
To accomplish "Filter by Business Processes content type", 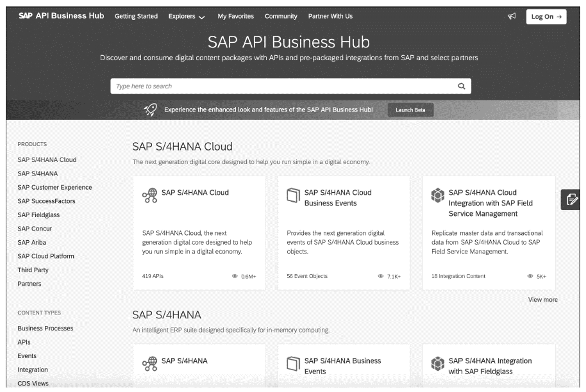I will [45, 328].
